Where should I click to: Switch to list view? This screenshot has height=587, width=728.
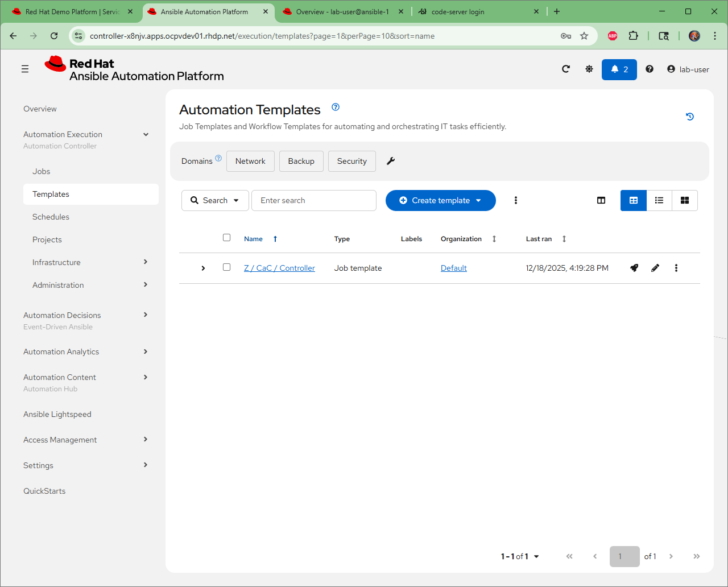point(659,200)
